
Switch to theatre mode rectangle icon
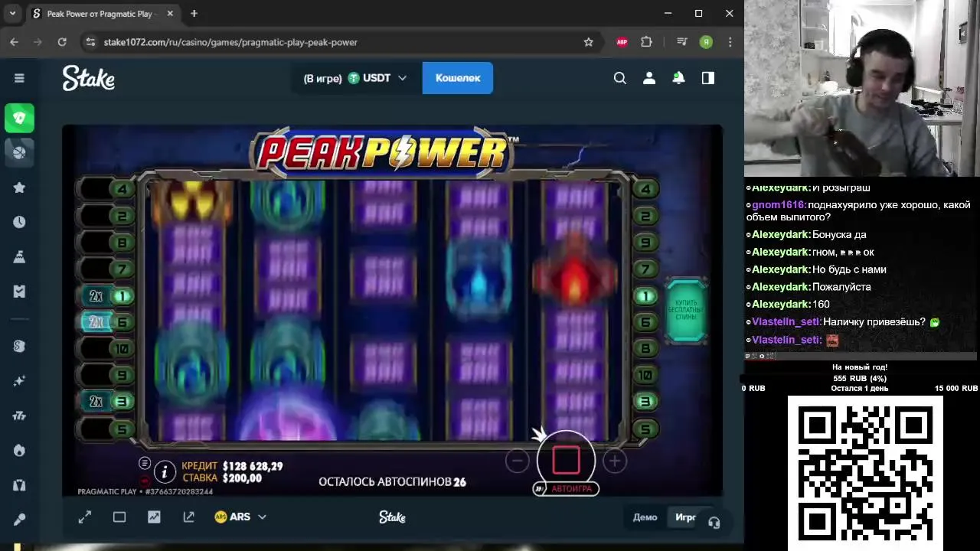tap(119, 517)
